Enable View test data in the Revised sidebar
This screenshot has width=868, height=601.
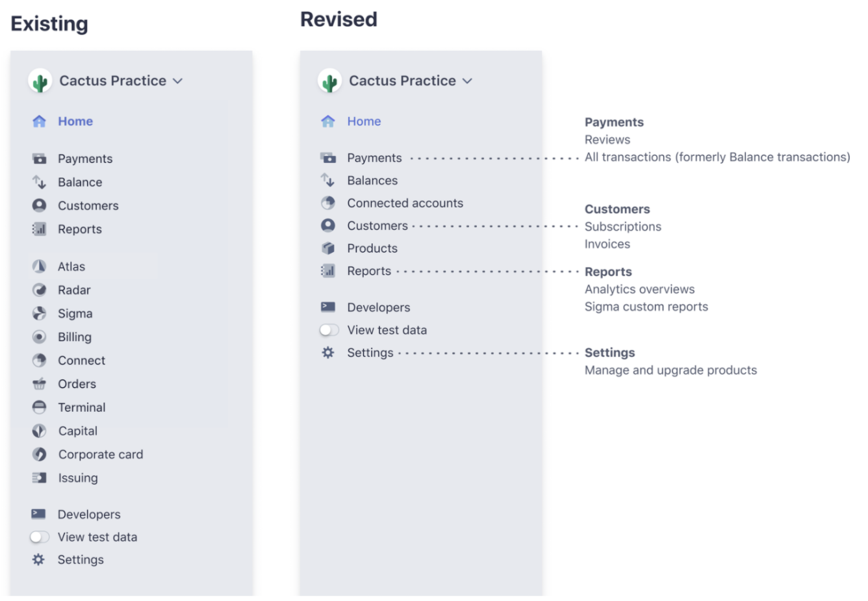[x=329, y=330]
